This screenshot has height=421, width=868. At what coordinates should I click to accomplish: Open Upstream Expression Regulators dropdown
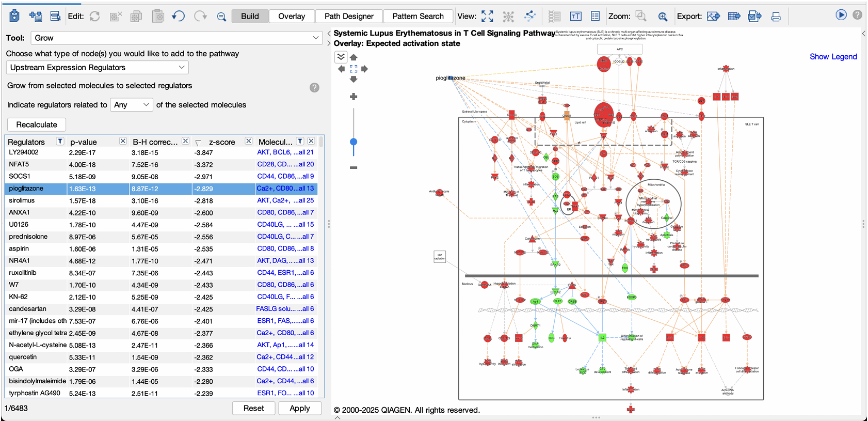[97, 67]
